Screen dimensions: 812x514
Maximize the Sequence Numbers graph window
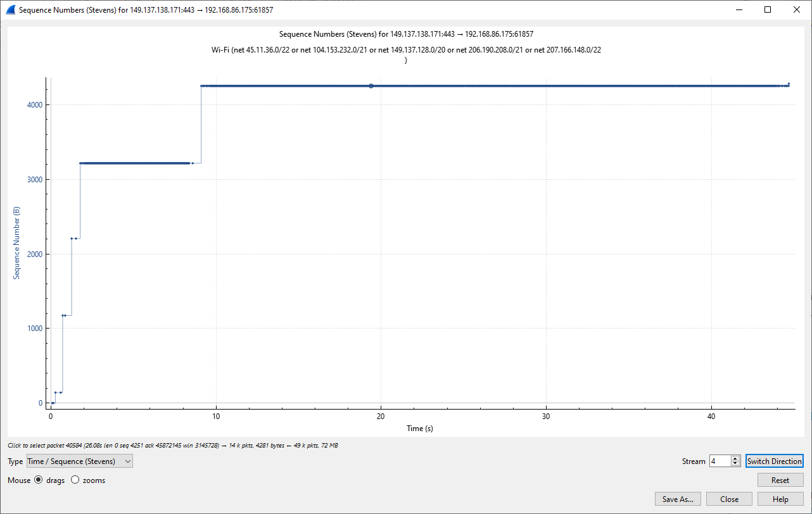coord(768,10)
